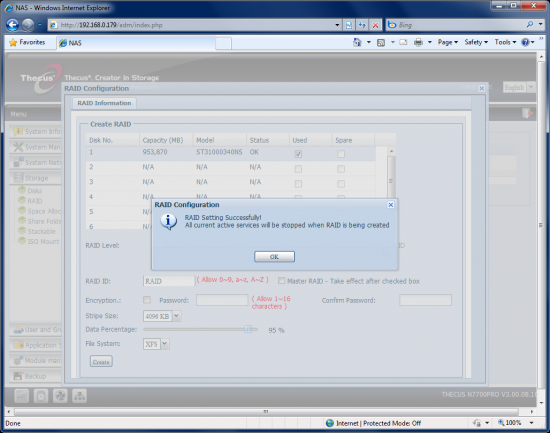
Task: Open the Tools menu
Action: coord(505,42)
